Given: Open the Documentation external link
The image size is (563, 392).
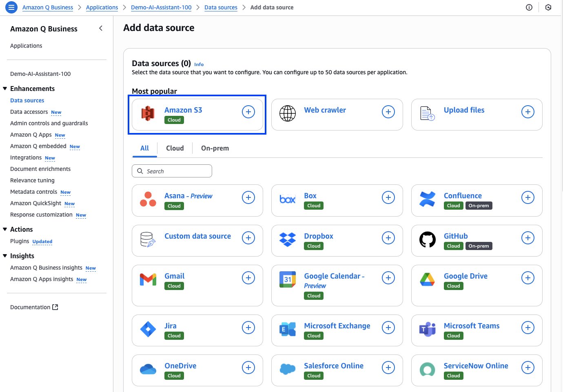Looking at the screenshot, I should [34, 307].
